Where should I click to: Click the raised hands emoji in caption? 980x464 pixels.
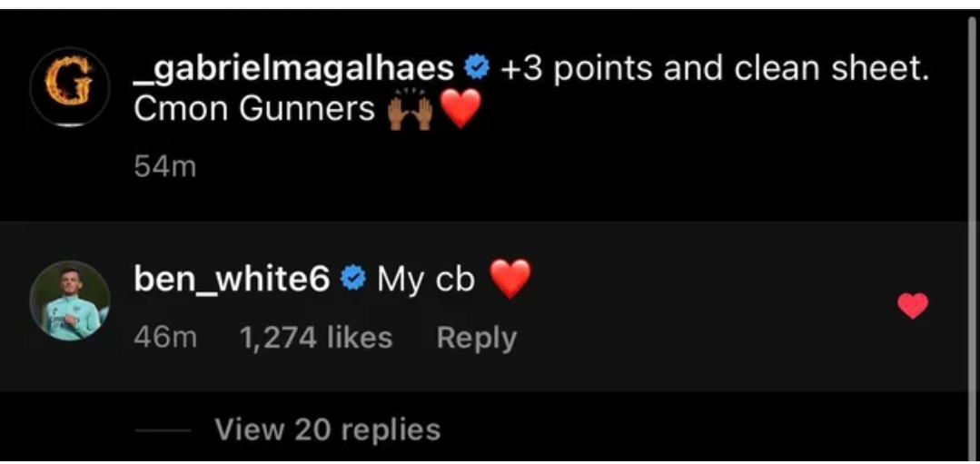pyautogui.click(x=410, y=110)
